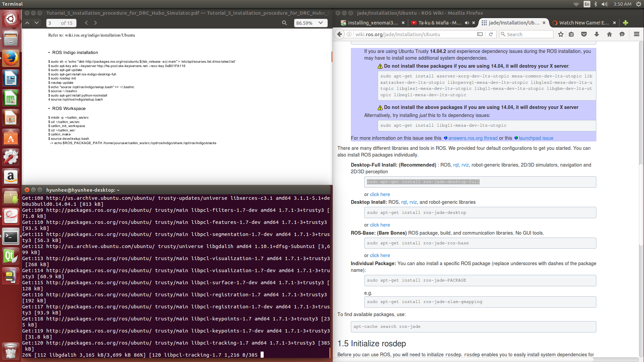Follow the rviz link under Desktop Install

point(413,202)
